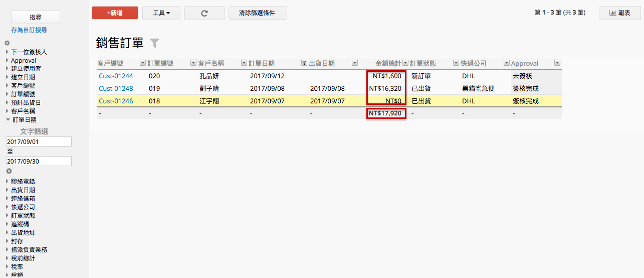
Task: Click the 搜尋 search button
Action: pyautogui.click(x=36, y=17)
